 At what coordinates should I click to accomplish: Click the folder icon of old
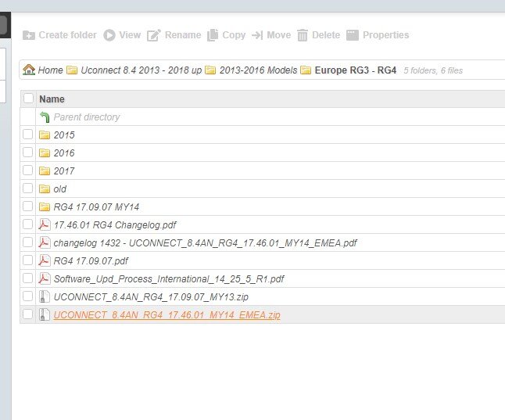pyautogui.click(x=45, y=189)
